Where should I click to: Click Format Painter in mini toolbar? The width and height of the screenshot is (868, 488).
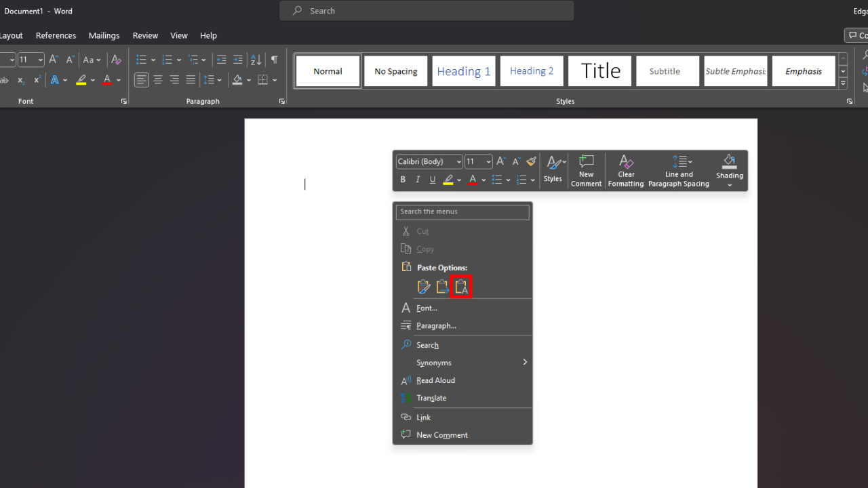(532, 161)
